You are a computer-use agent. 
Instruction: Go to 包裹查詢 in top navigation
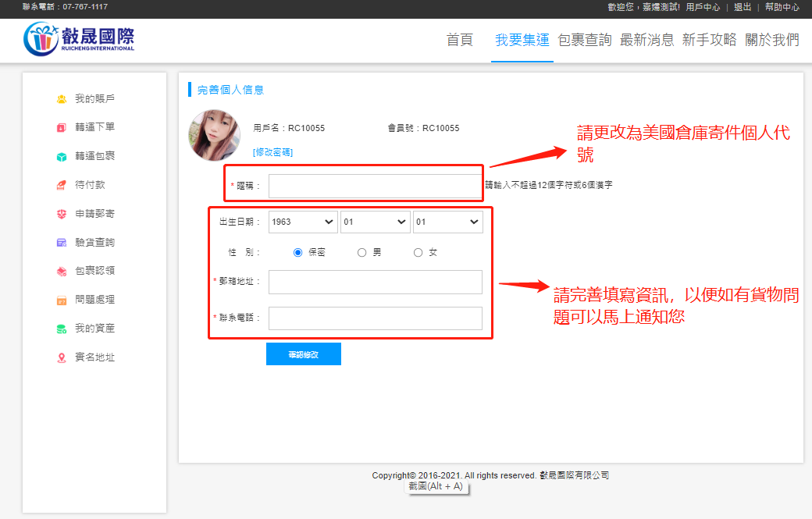pyautogui.click(x=585, y=41)
